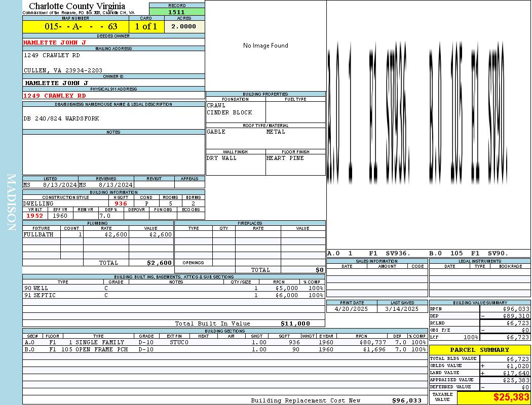Click the ROOMS value 5

tap(171, 204)
